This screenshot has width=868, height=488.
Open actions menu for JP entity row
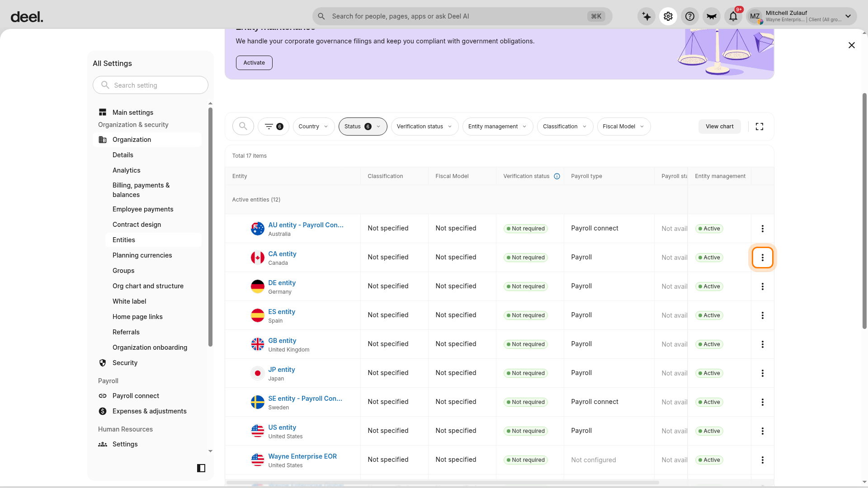point(763,373)
